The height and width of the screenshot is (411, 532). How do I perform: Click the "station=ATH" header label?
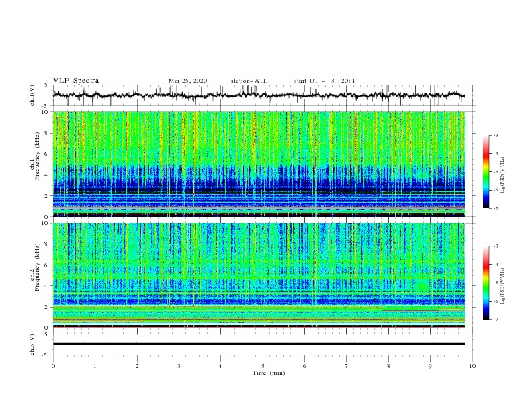coord(249,81)
